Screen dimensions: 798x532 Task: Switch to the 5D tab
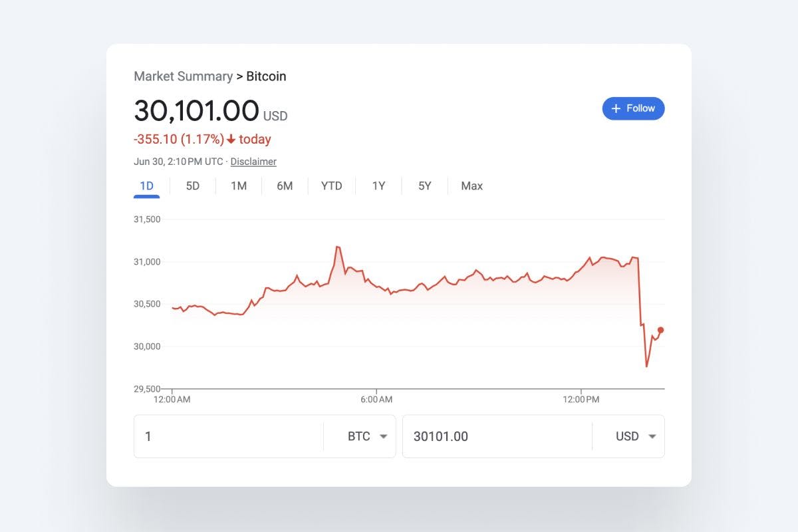point(193,186)
